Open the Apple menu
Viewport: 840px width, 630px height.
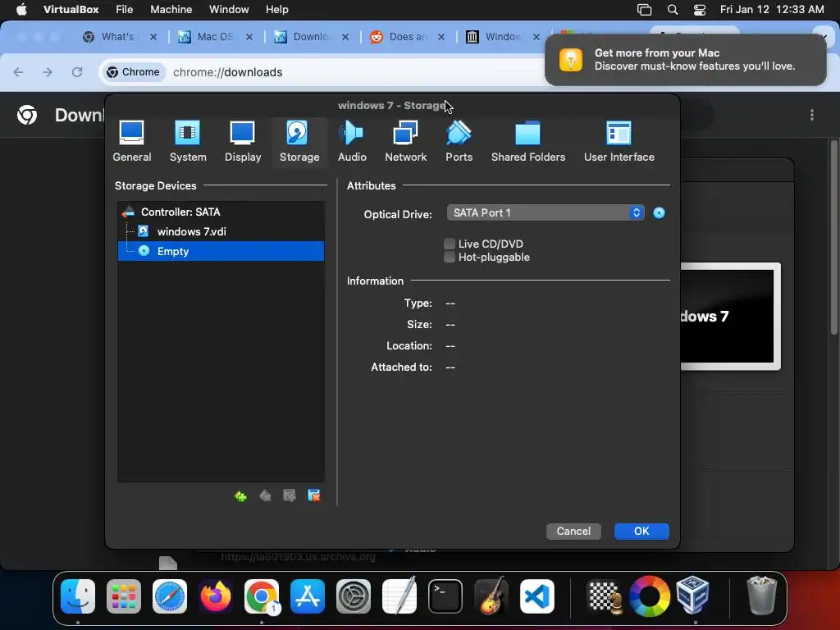coord(21,10)
